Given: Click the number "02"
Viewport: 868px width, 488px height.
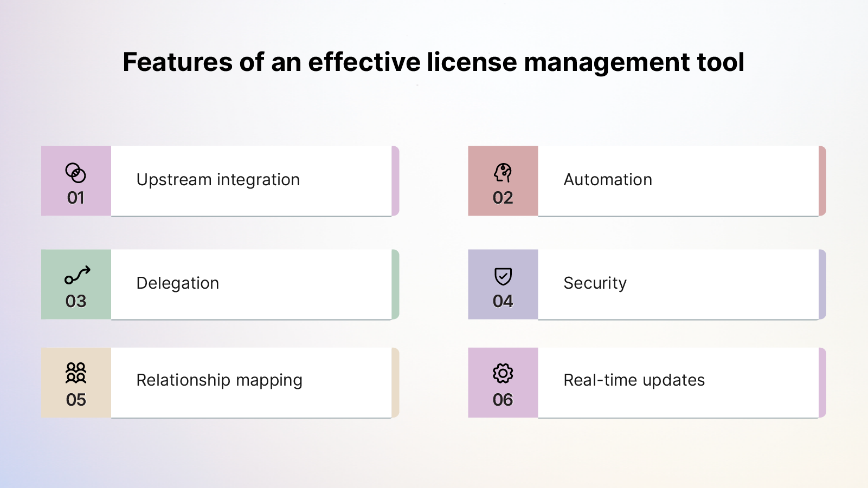Looking at the screenshot, I should pyautogui.click(x=503, y=198).
